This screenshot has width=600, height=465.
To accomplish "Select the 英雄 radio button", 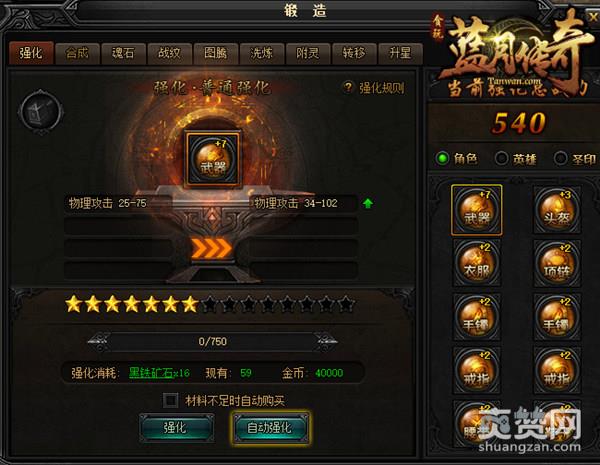I will [501, 158].
